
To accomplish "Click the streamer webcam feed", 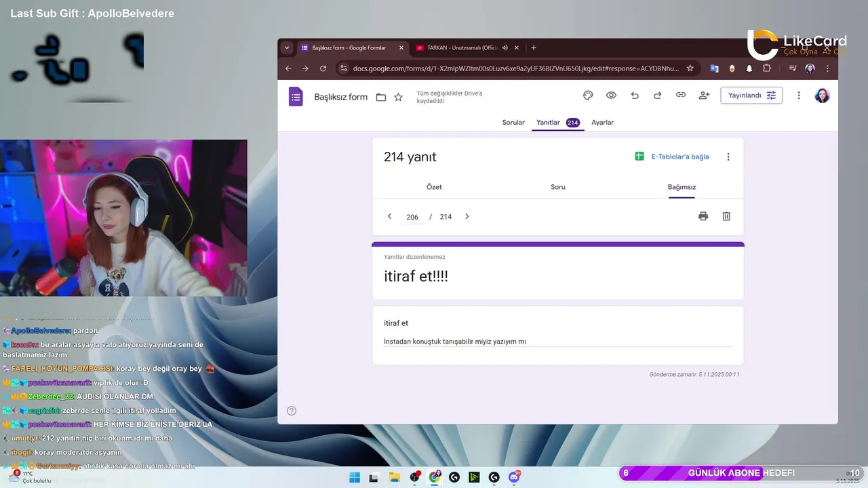I will coord(123,218).
